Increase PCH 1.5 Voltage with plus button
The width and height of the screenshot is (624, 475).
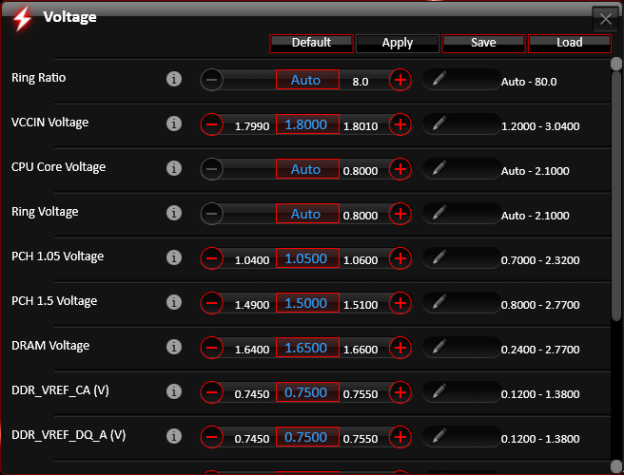point(400,303)
